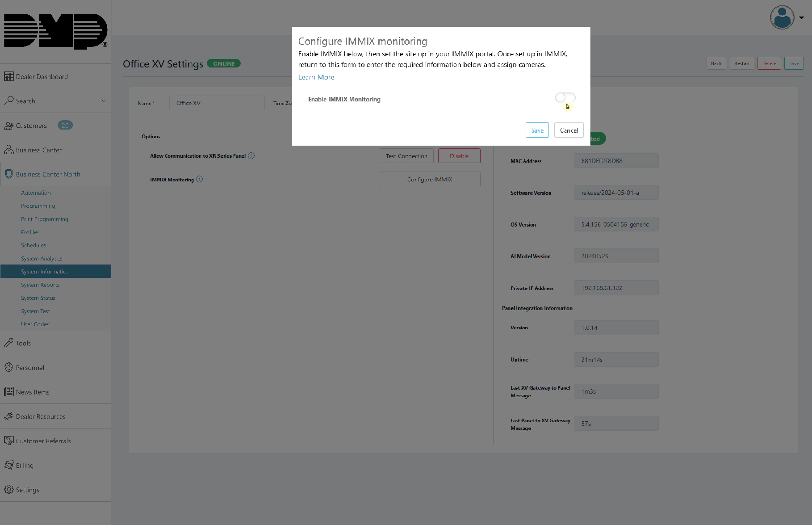Click the Business Center North shield icon
The height and width of the screenshot is (525, 812).
(8, 174)
